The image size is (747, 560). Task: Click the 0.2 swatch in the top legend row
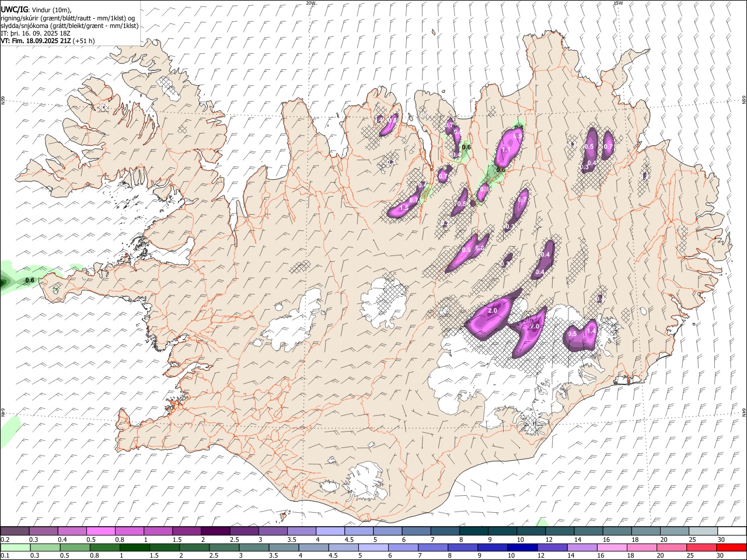[15, 531]
